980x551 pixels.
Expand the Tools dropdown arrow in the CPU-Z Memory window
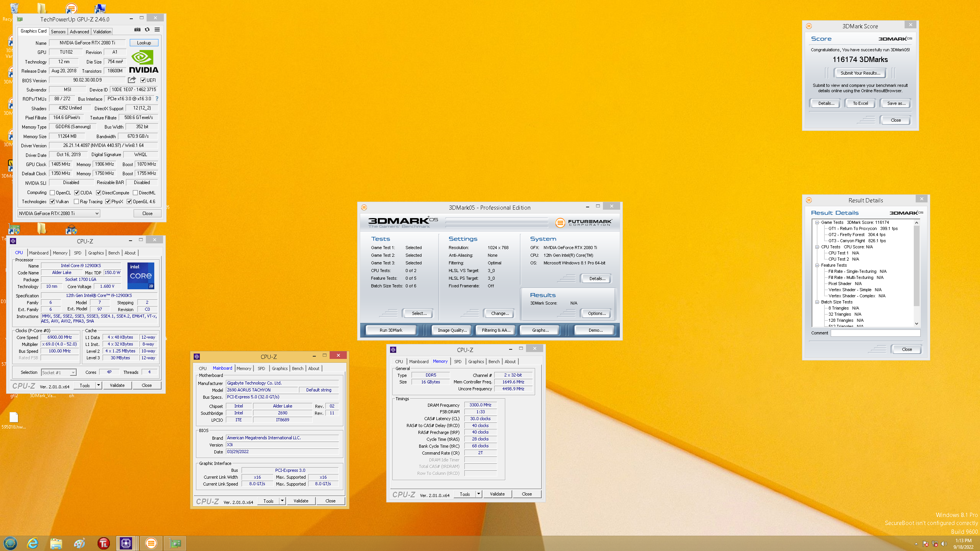(x=479, y=494)
